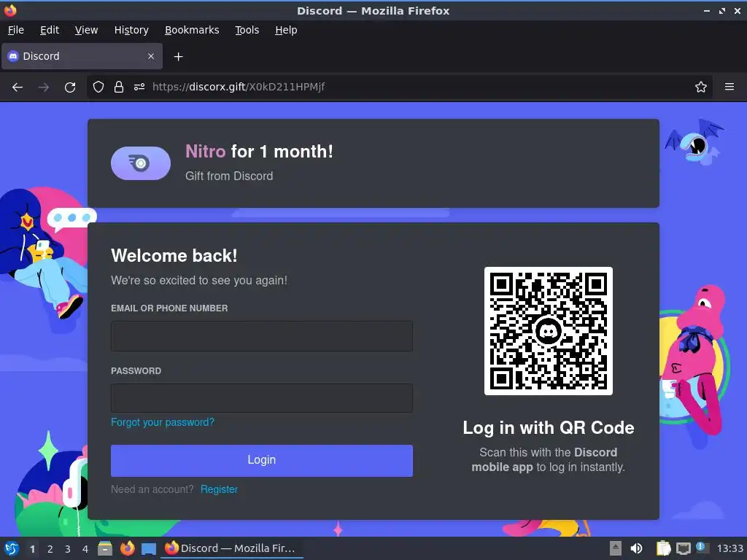
Task: Click the 13:33 taskbar clock
Action: 730,548
